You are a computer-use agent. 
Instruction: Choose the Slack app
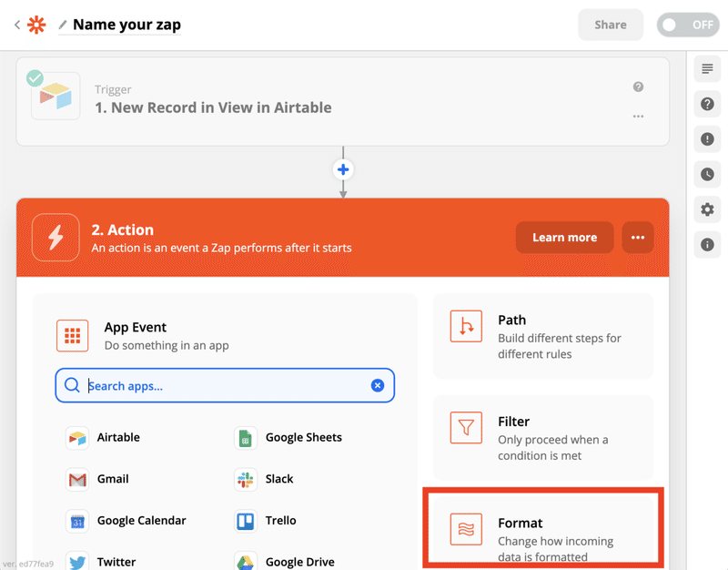coord(264,479)
